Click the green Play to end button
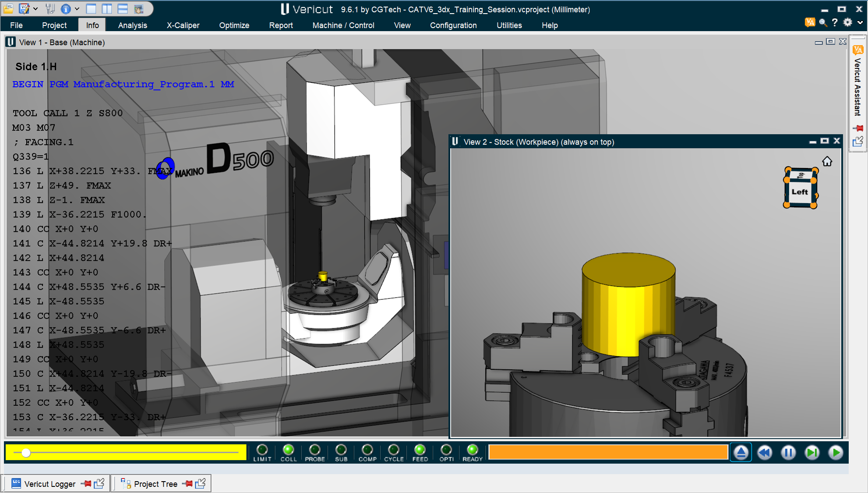Image resolution: width=868 pixels, height=493 pixels. tap(835, 453)
